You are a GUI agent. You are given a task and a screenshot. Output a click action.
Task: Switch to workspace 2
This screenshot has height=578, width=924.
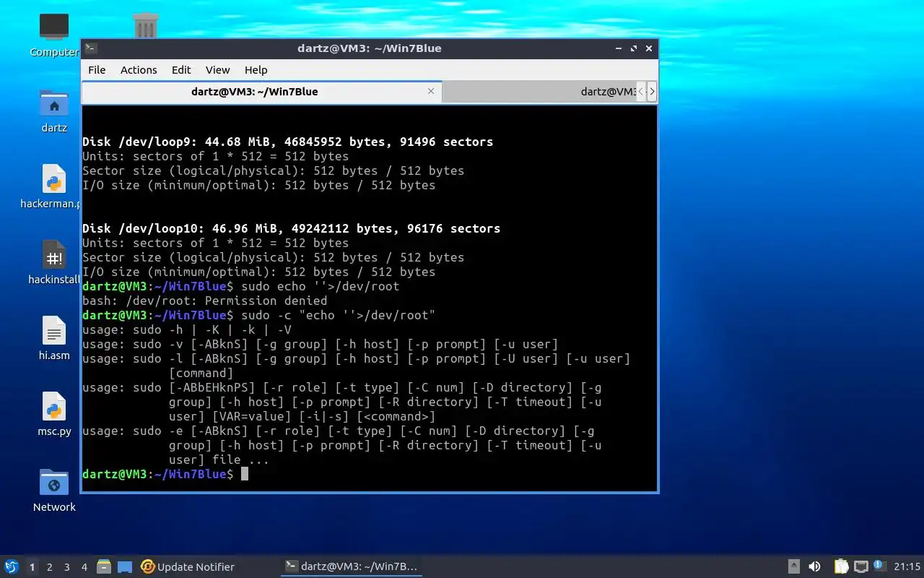(49, 567)
